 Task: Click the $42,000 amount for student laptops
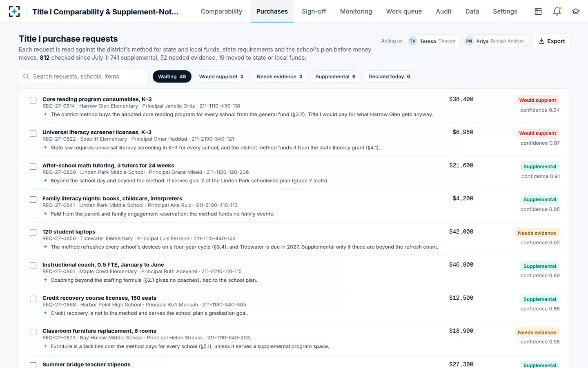tap(461, 232)
